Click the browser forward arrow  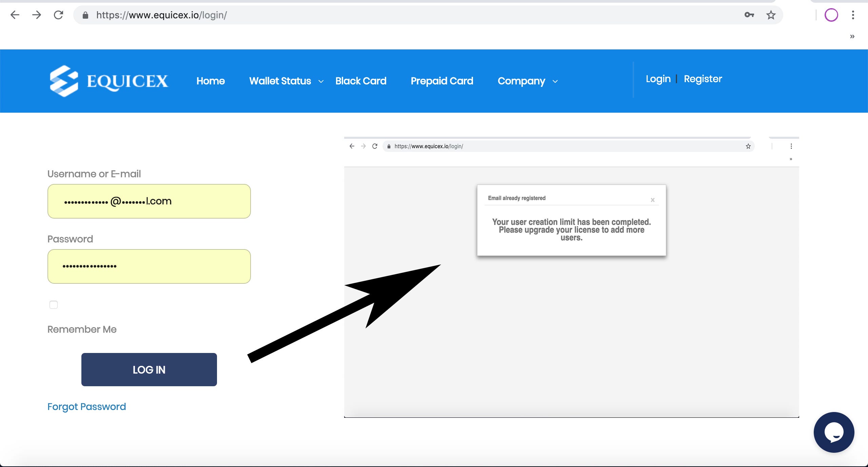(37, 15)
